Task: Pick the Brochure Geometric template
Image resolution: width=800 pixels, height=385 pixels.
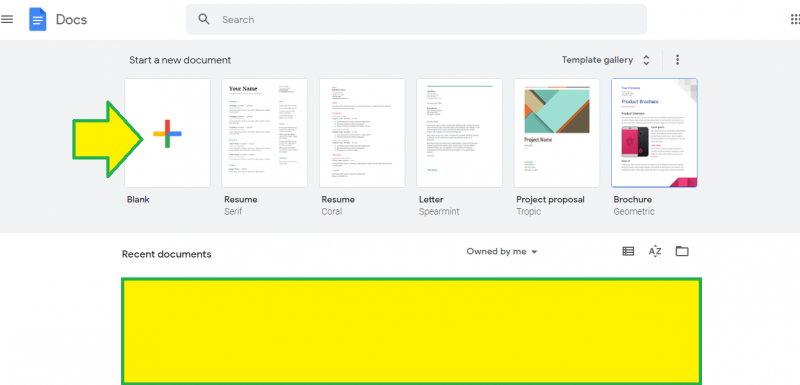Action: [654, 133]
